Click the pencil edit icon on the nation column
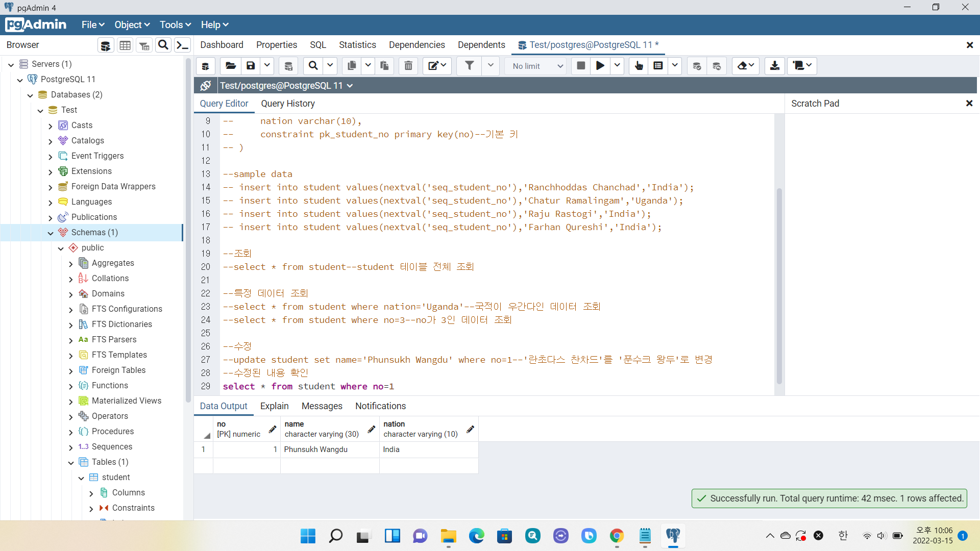The height and width of the screenshot is (551, 980). click(x=470, y=429)
